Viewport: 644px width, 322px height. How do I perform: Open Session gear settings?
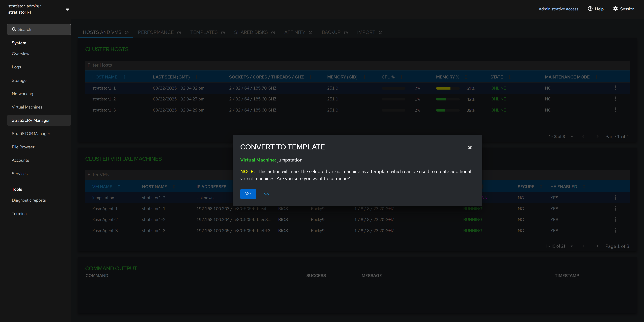point(615,9)
